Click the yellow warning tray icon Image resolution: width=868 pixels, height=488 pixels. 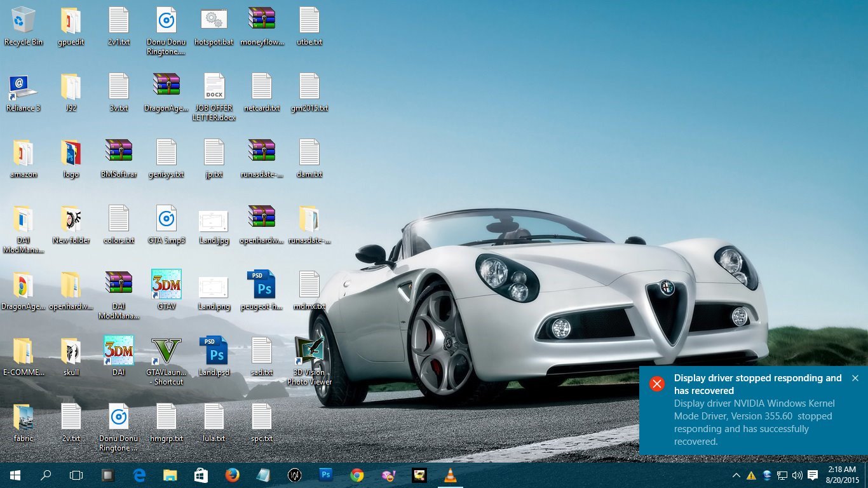[x=751, y=475]
